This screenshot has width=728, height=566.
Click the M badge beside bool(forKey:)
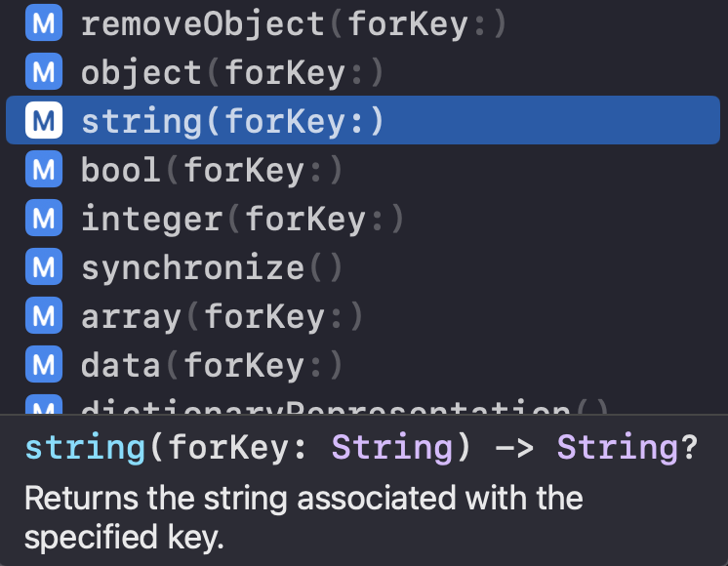click(44, 169)
